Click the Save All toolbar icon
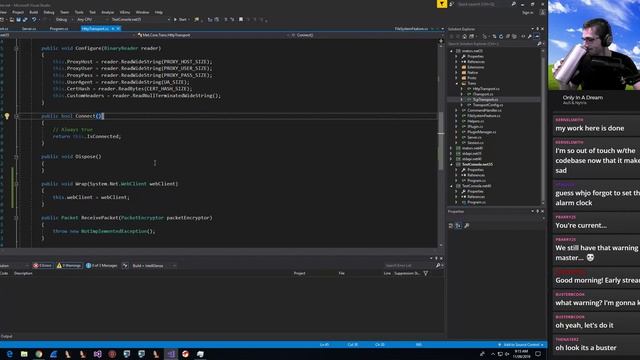Viewport: 640px width, 360px height. tap(25, 20)
